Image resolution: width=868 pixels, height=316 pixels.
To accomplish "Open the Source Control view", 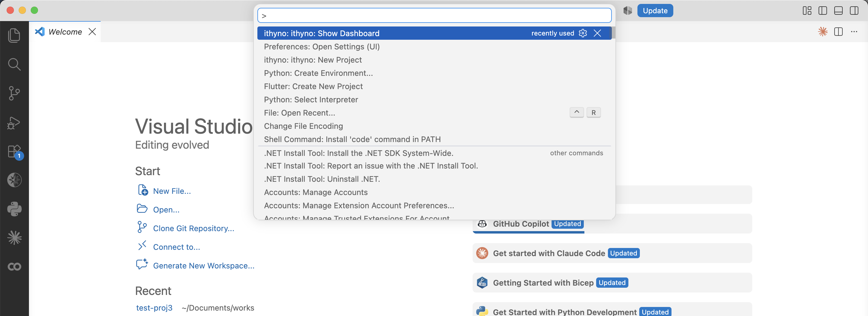I will (x=14, y=93).
